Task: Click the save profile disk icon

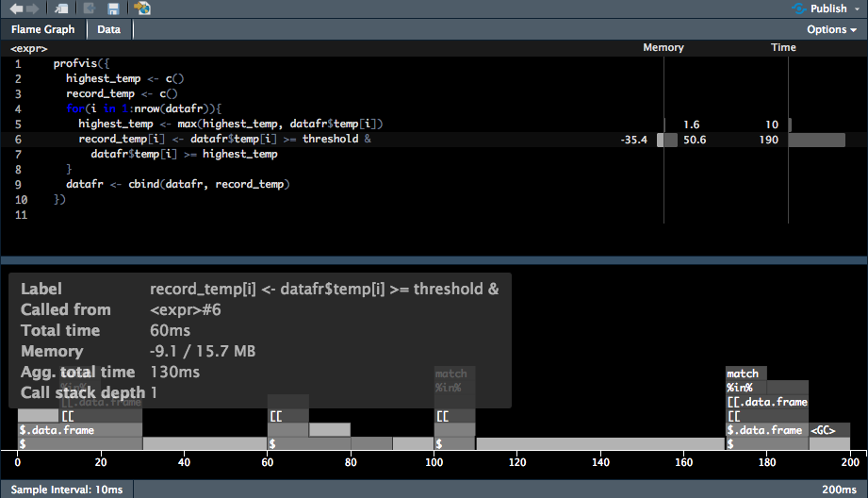Action: [113, 8]
